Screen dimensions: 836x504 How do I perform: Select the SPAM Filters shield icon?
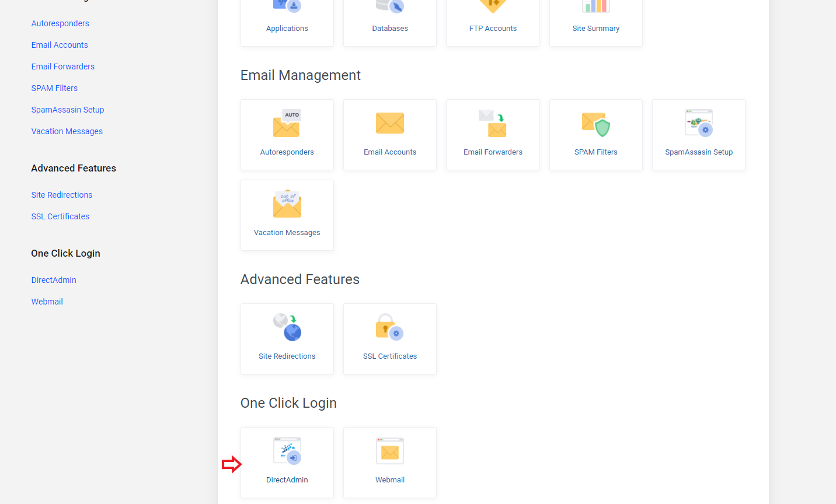[595, 124]
